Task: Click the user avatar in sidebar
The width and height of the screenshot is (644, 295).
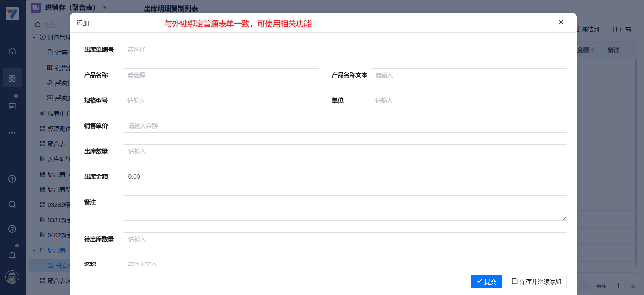Action: (12, 277)
